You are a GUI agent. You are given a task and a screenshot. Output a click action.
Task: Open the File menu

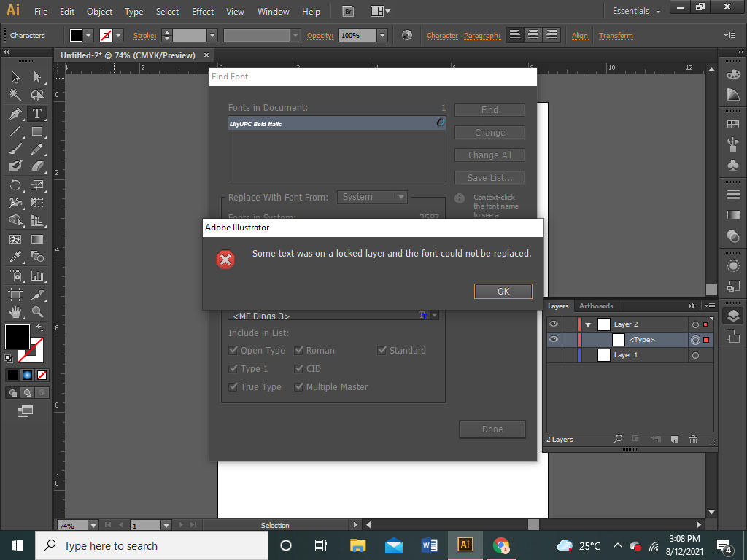pyautogui.click(x=41, y=12)
